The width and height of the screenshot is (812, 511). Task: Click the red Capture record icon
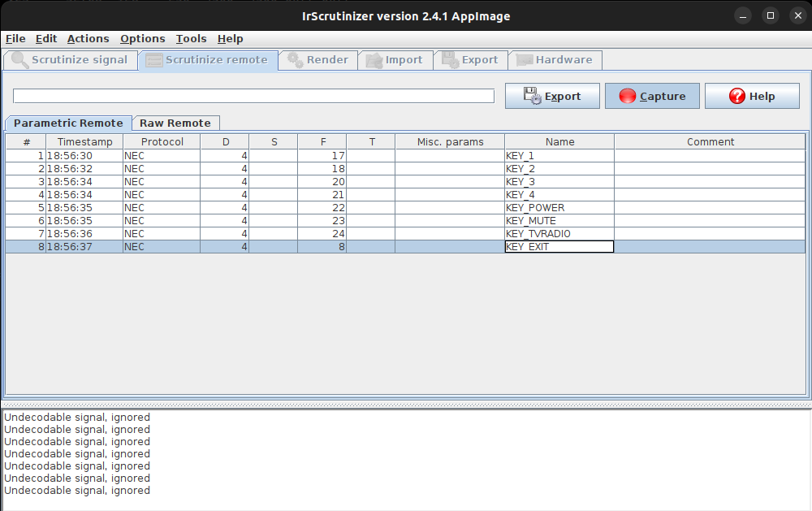coord(627,96)
